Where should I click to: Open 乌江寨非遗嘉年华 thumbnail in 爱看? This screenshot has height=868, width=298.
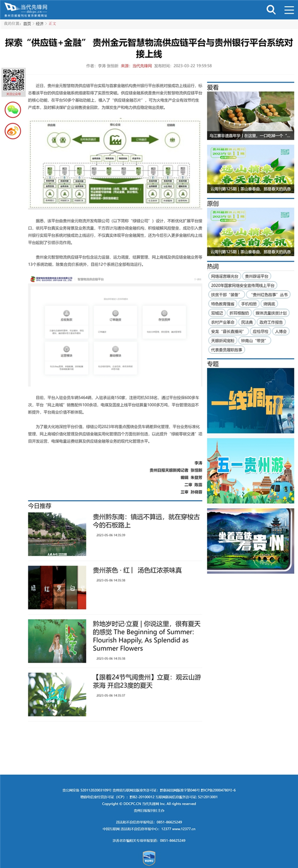(x=250, y=116)
